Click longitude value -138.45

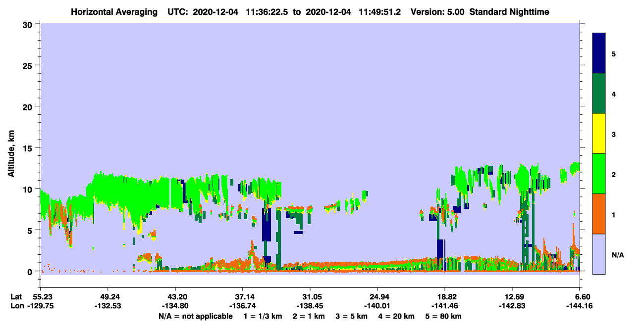[x=310, y=306]
